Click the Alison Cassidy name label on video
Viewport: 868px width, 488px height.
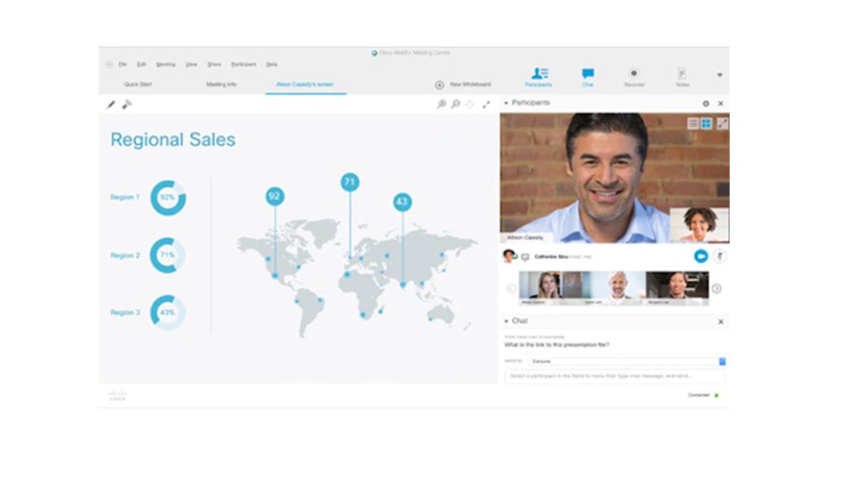(x=526, y=237)
